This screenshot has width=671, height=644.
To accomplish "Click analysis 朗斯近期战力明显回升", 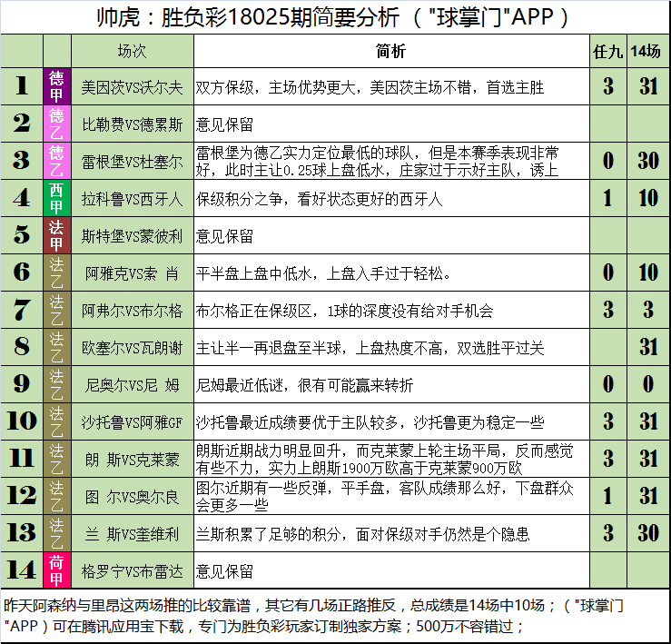I will point(384,460).
